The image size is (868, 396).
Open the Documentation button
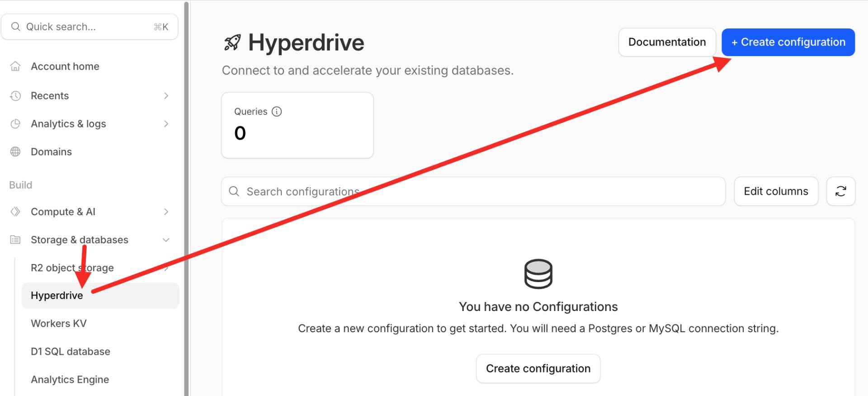[667, 42]
